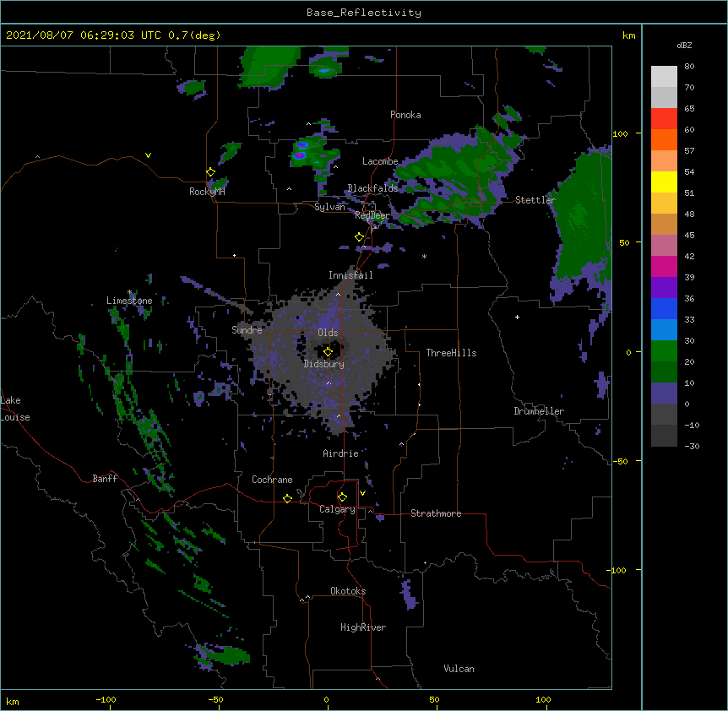The image size is (728, 711).
Task: Click the Airdrie city label
Action: (x=340, y=453)
